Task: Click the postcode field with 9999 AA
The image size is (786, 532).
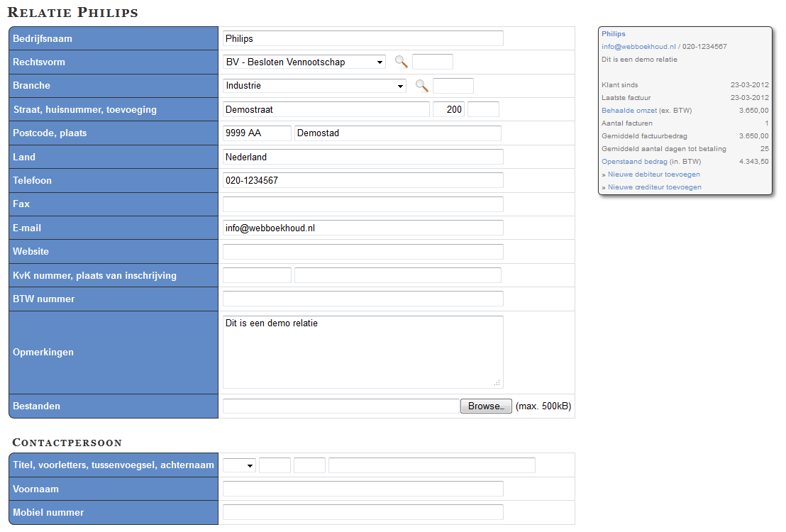Action: click(258, 133)
